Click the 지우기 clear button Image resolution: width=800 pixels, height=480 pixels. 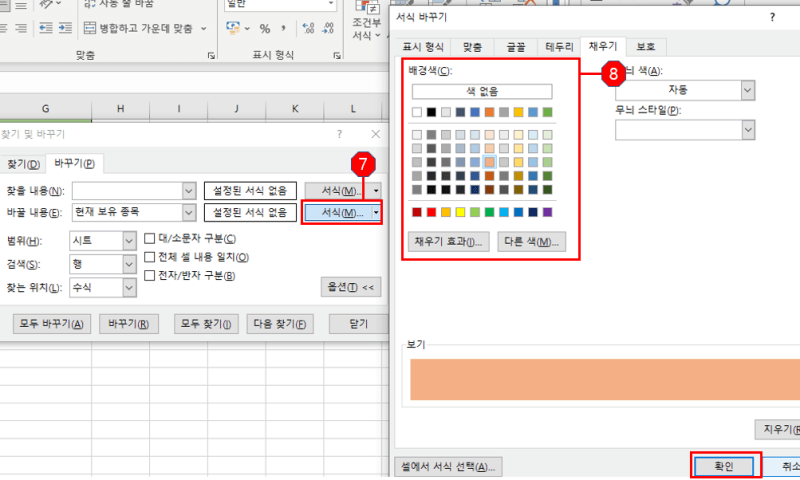click(x=778, y=430)
